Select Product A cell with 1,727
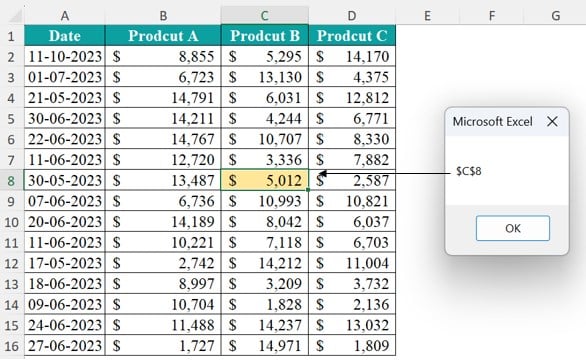Viewport: 586px width, 360px height. tap(163, 345)
